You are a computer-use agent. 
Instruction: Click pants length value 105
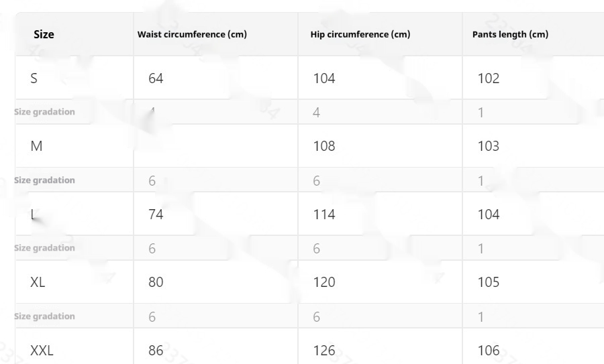click(489, 282)
